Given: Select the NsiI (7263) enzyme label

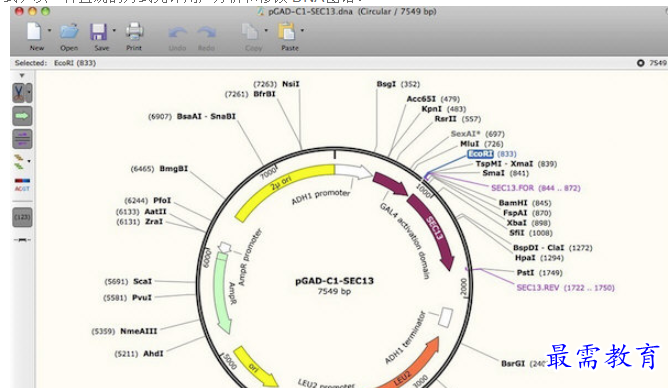Looking at the screenshot, I should point(276,84).
